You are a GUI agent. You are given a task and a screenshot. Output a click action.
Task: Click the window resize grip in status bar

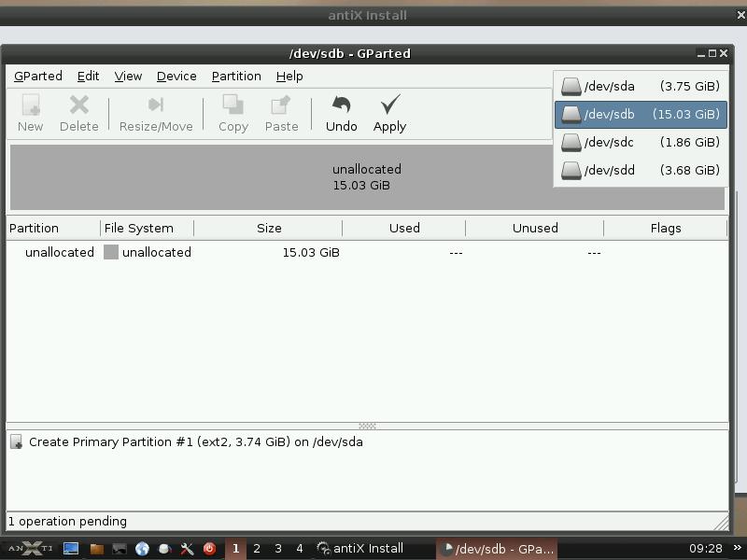point(721,522)
